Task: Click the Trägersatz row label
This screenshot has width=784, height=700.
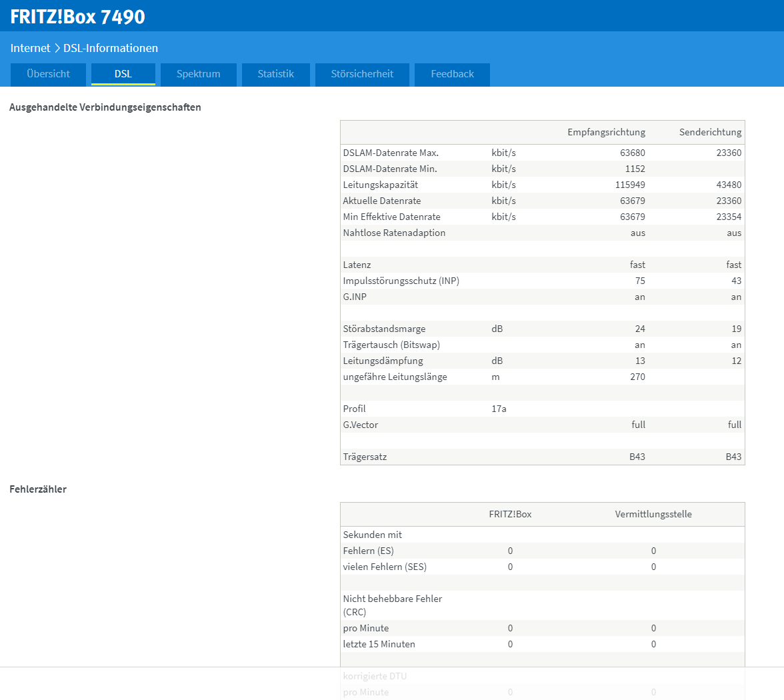Action: point(365,457)
